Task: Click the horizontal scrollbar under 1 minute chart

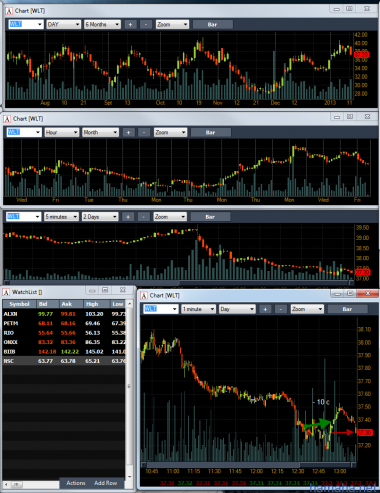Action: [x=249, y=465]
